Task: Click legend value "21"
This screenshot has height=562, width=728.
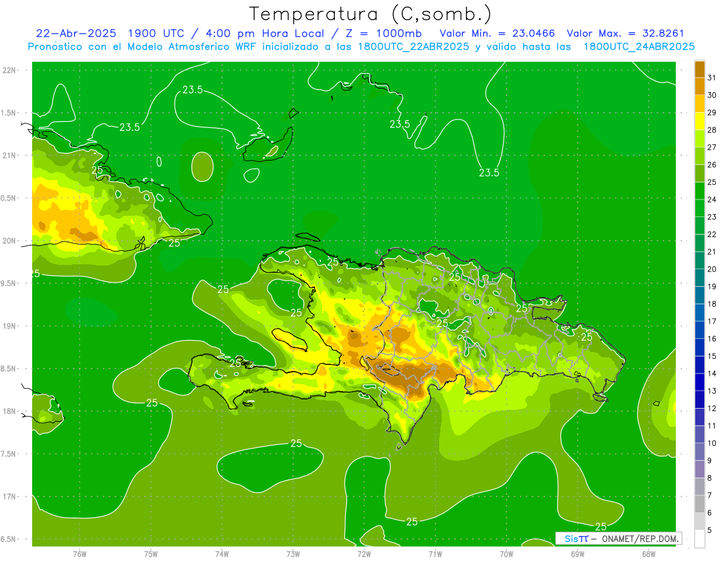Action: 712,252
